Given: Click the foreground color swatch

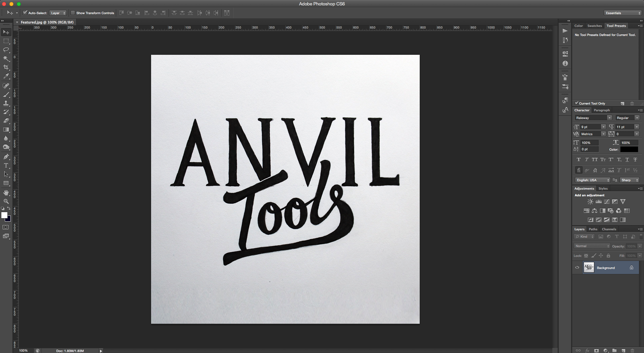Looking at the screenshot, I should 4,215.
